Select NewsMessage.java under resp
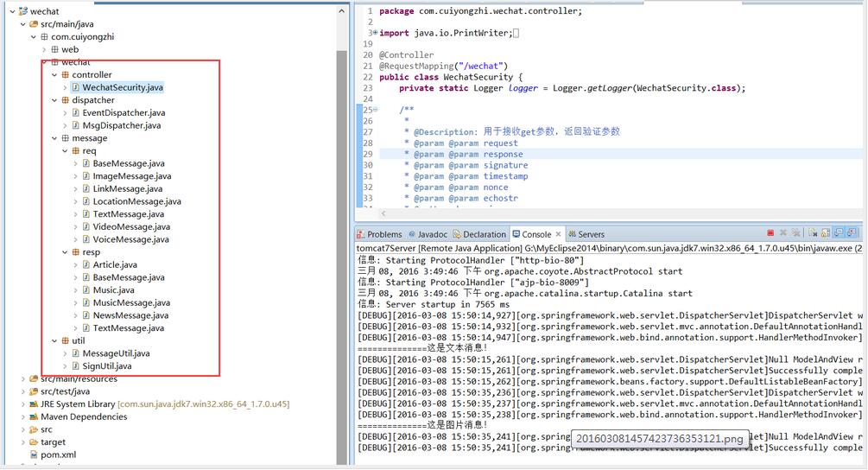This screenshot has width=868, height=470. tap(130, 315)
